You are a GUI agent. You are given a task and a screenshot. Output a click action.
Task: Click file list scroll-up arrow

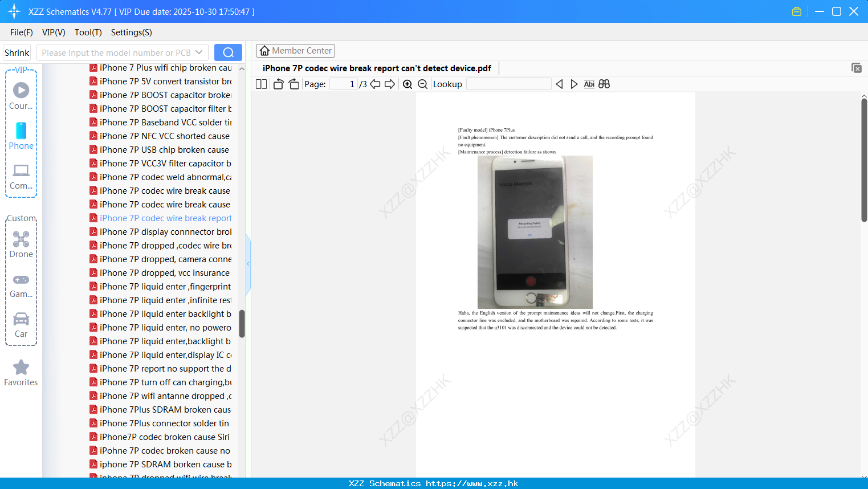click(242, 68)
